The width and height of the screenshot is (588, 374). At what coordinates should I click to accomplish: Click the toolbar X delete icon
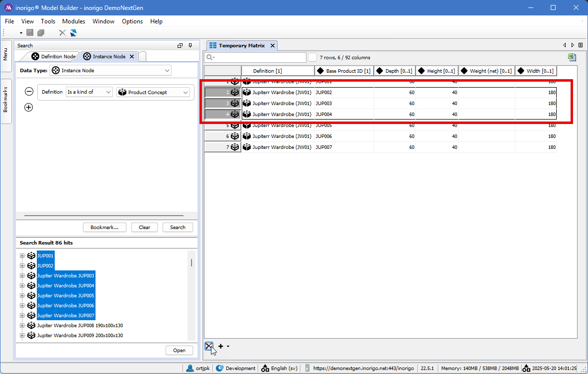coord(62,33)
